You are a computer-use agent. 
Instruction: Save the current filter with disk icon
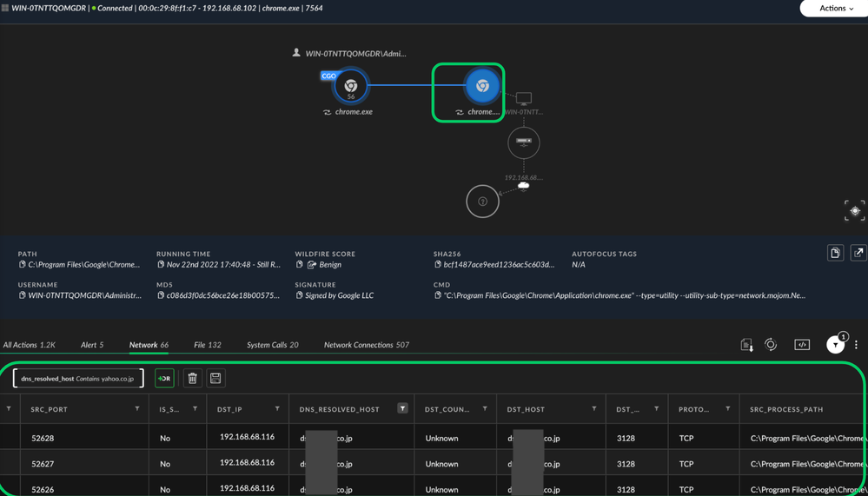pos(215,378)
